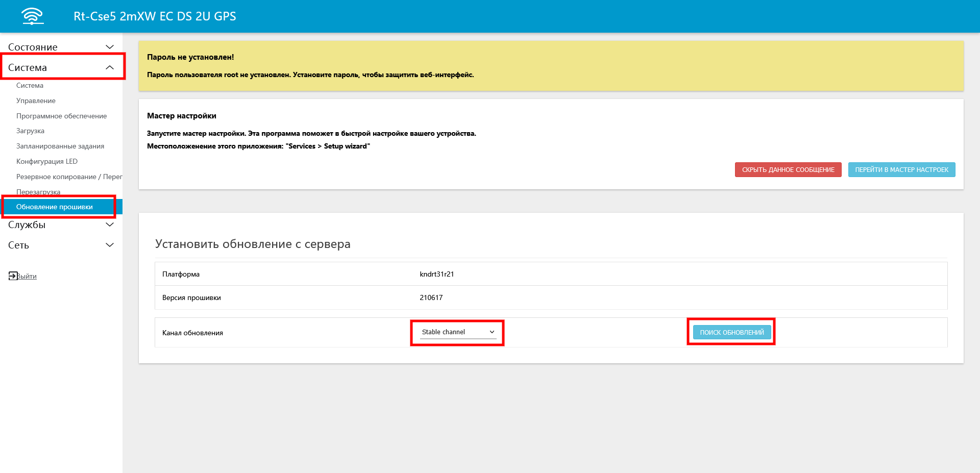Click the Выйти logout link
The height and width of the screenshot is (473, 980).
(x=27, y=276)
